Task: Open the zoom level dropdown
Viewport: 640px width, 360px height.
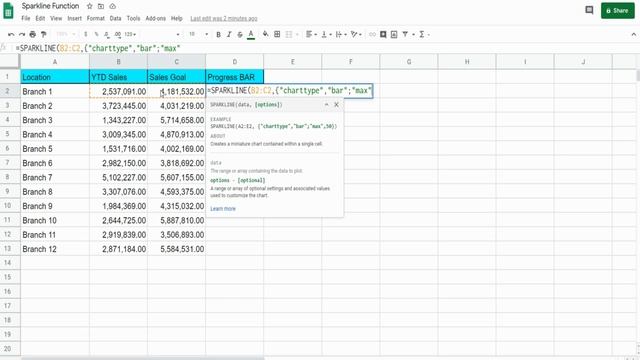Action: click(x=65, y=34)
